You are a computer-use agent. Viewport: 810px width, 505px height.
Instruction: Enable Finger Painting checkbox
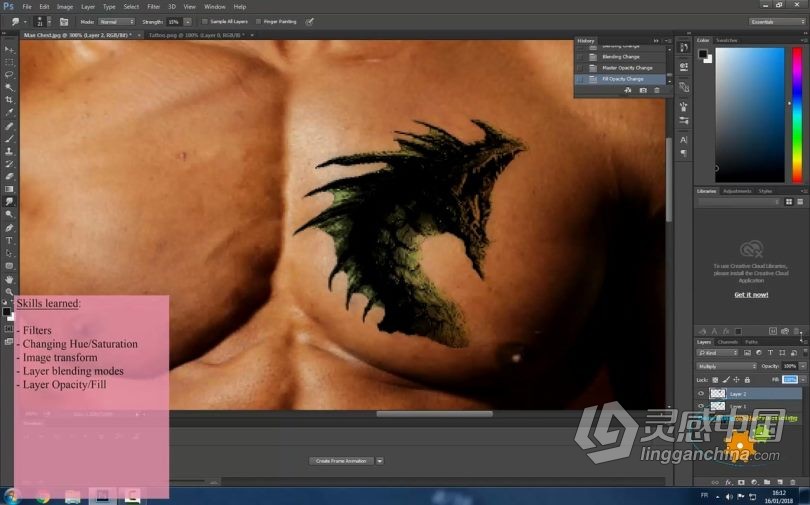pyautogui.click(x=258, y=22)
